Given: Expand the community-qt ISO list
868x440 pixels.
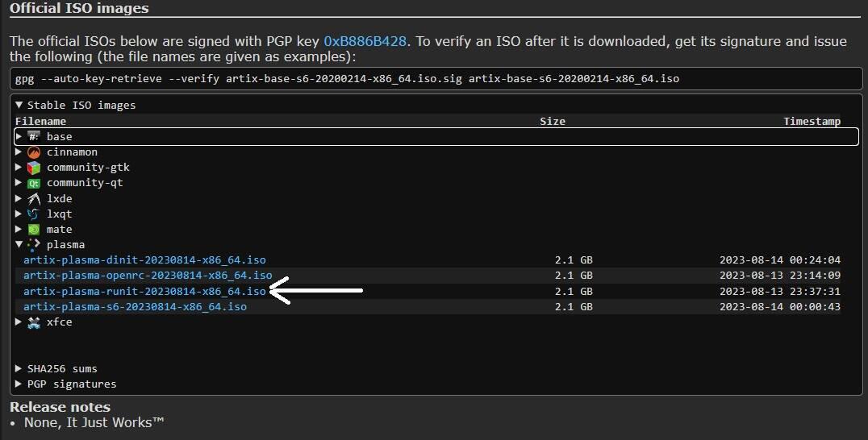Looking at the screenshot, I should coord(19,183).
